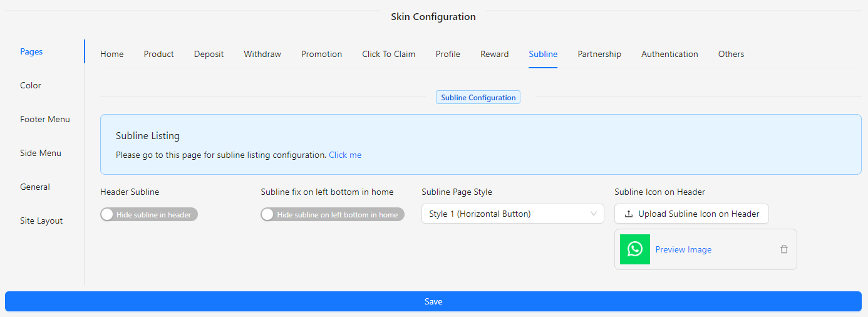Go to Site Layout settings

[x=41, y=221]
